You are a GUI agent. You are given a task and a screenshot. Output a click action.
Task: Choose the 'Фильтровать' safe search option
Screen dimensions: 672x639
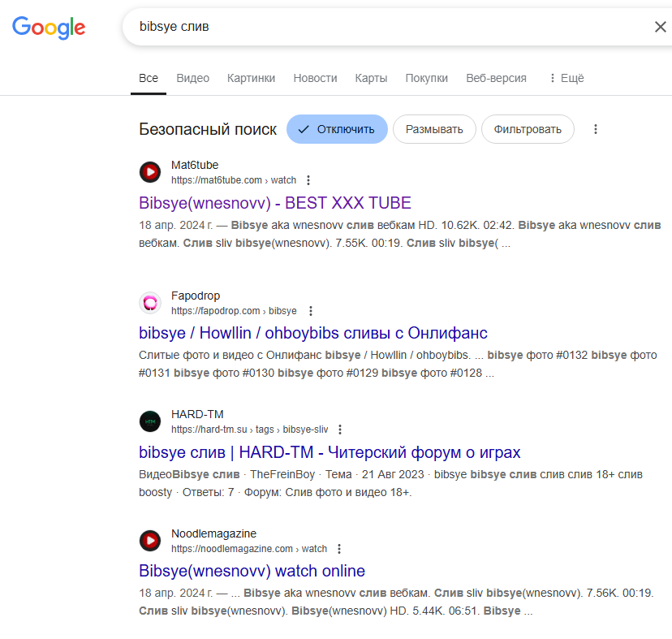[x=528, y=129]
